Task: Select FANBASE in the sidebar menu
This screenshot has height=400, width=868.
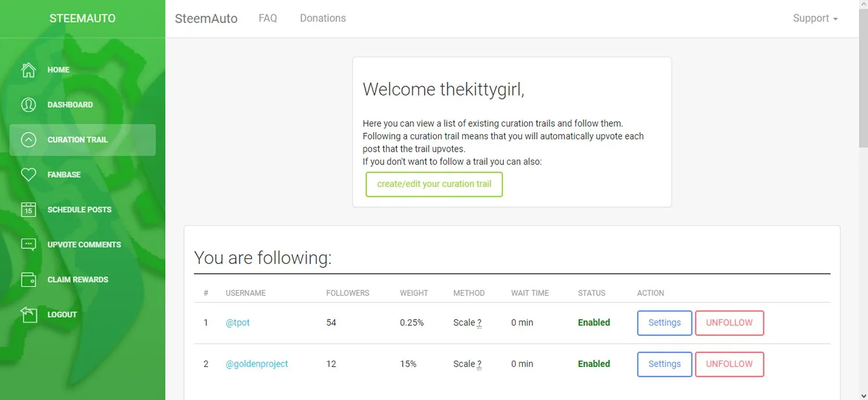Action: tap(83, 174)
